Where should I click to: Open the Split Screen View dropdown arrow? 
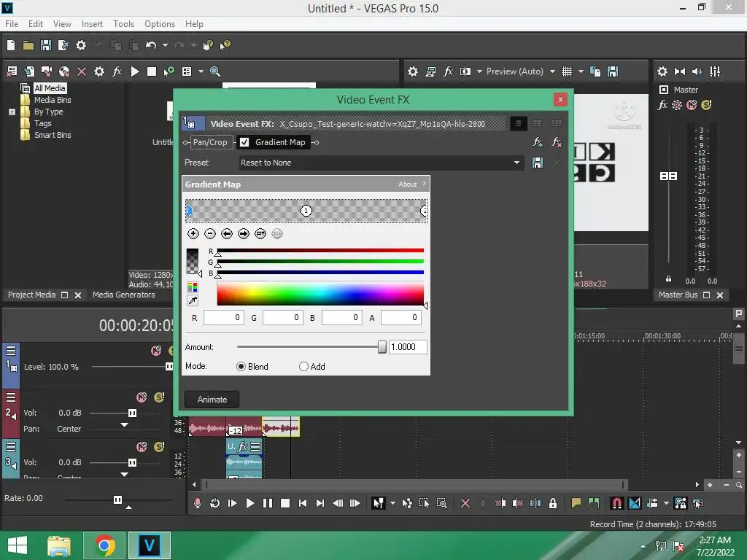[479, 71]
